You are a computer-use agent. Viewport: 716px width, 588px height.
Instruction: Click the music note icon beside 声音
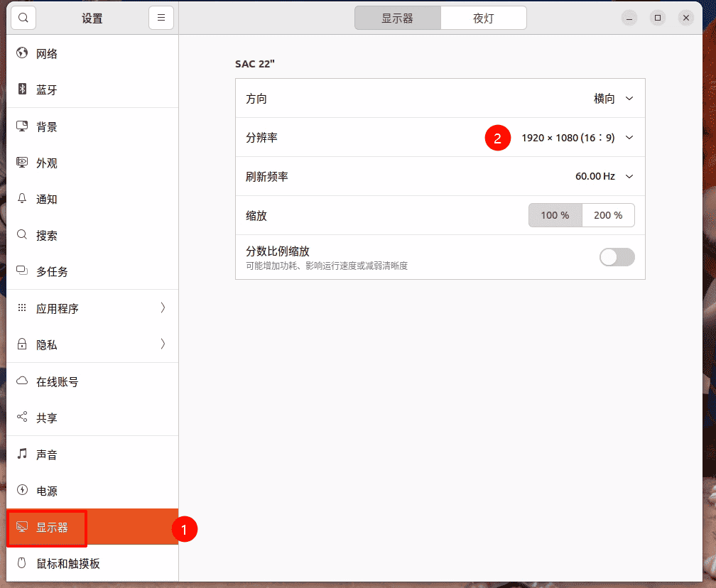(22, 453)
